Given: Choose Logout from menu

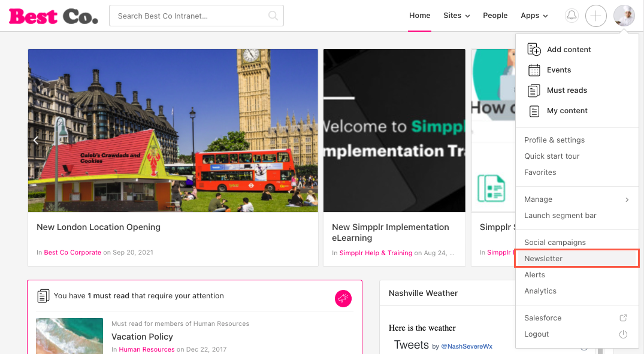Looking at the screenshot, I should point(536,334).
